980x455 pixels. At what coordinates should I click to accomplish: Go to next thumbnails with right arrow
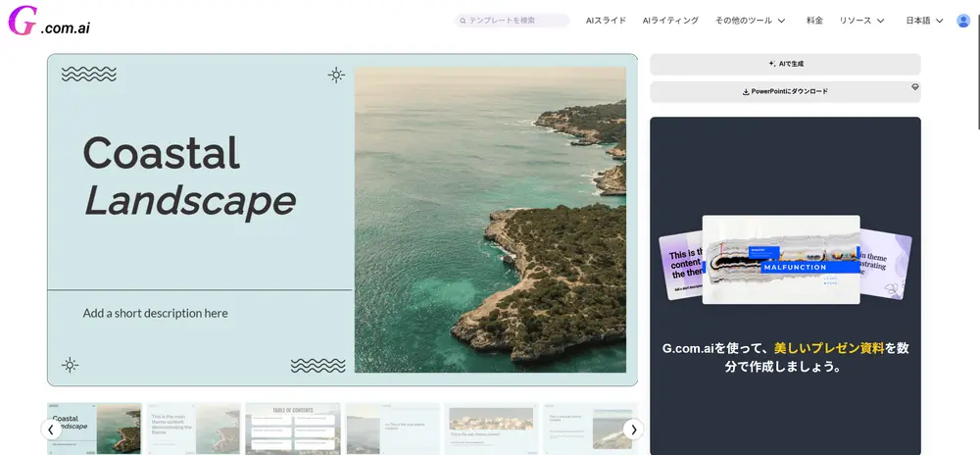[x=633, y=430]
